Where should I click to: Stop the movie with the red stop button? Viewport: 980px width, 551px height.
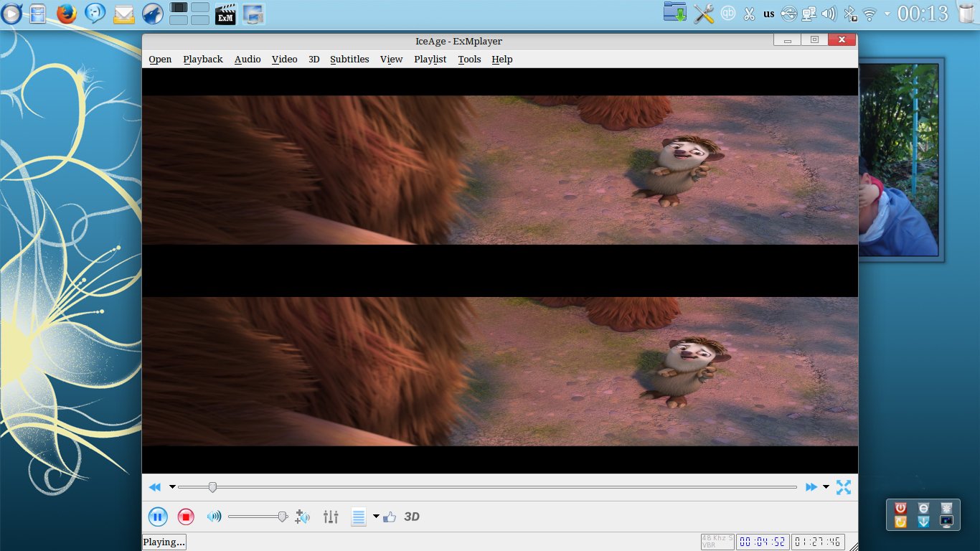[x=186, y=517]
